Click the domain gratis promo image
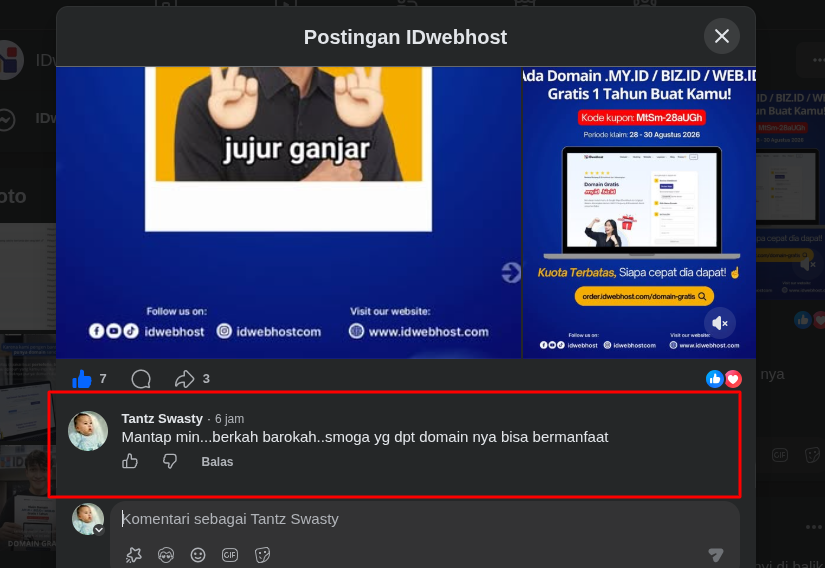 639,212
